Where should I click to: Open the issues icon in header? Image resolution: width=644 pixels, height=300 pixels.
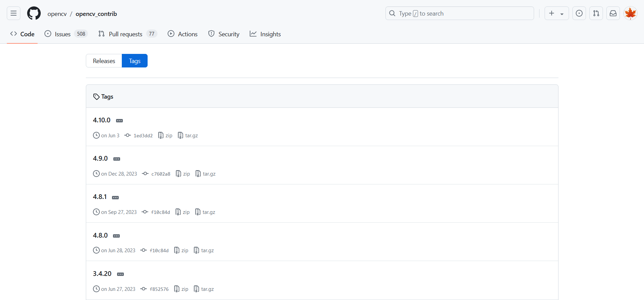tap(579, 14)
